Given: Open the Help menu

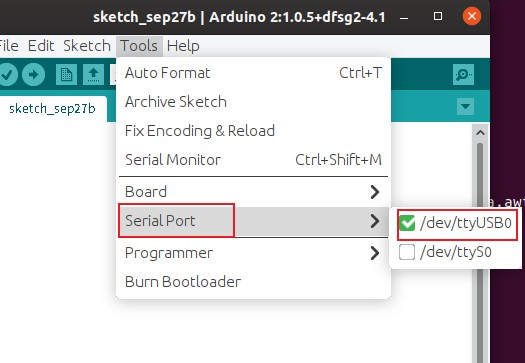Looking at the screenshot, I should tap(183, 46).
